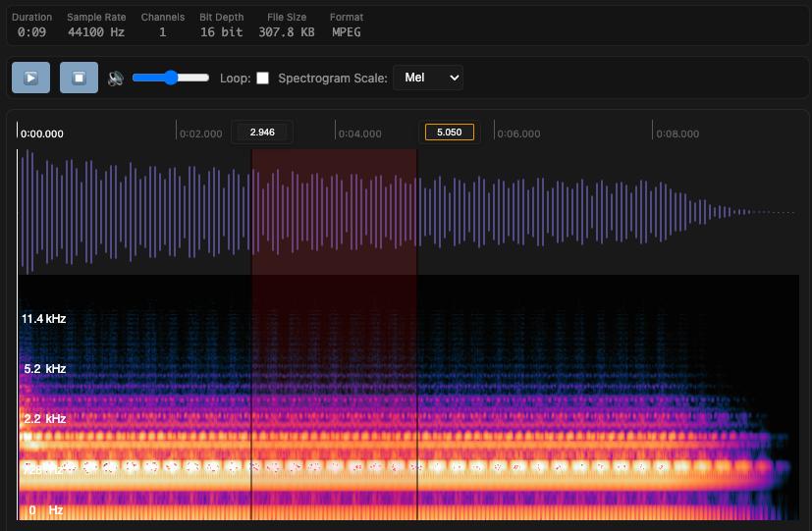
Task: Click the 2.2 kHz spectrogram label
Action: pos(44,419)
